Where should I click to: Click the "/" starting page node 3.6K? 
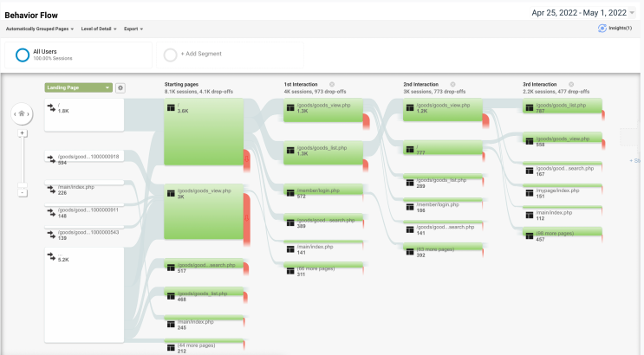pos(204,132)
